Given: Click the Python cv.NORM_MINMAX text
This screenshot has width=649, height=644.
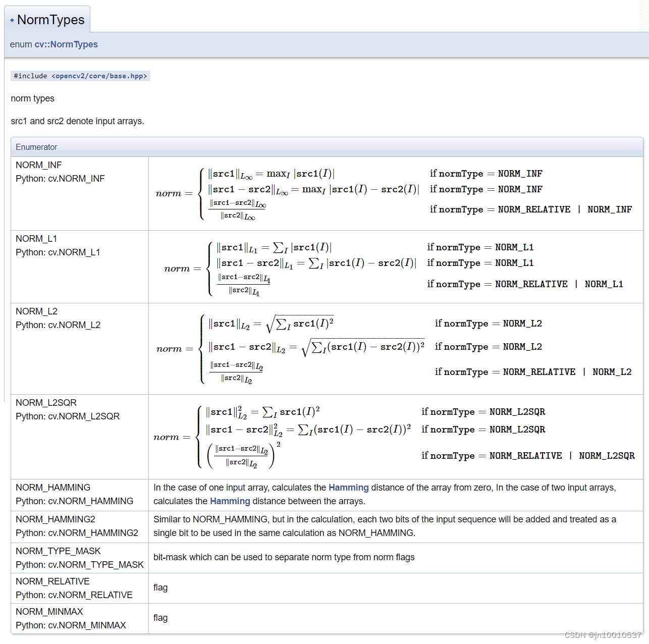Looking at the screenshot, I should coord(71,625).
